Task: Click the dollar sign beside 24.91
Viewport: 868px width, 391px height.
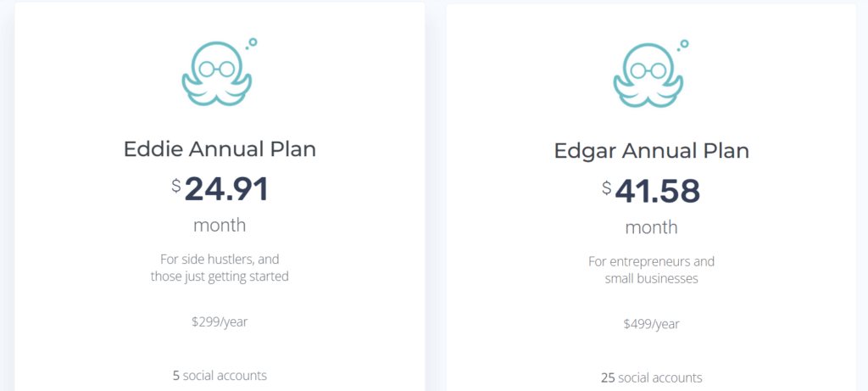Action: coord(176,186)
